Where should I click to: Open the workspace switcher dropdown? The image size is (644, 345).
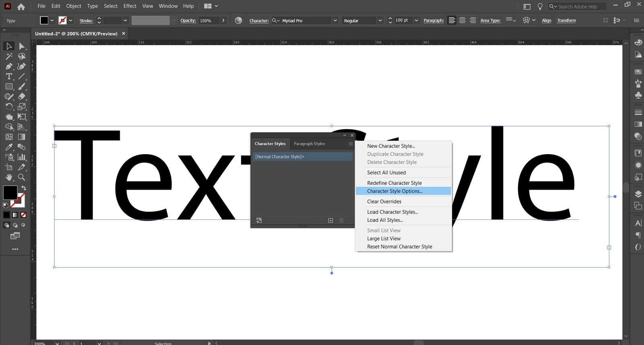(211, 6)
